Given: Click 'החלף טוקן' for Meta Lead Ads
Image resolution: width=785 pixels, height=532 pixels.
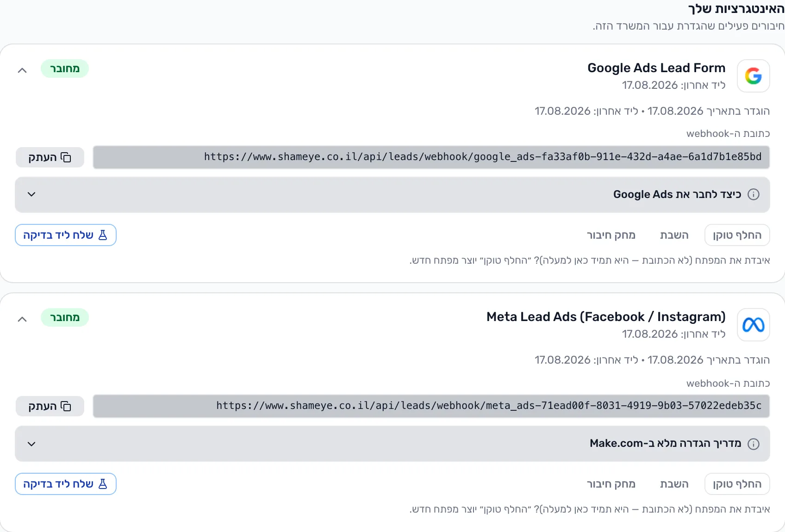Looking at the screenshot, I should click(x=737, y=484).
